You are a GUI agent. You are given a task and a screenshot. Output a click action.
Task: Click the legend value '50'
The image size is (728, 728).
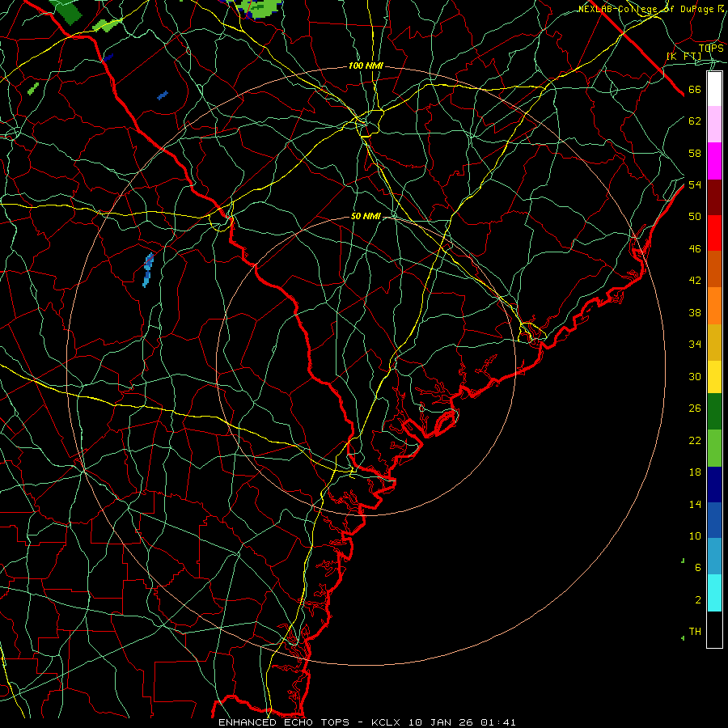[x=695, y=217]
